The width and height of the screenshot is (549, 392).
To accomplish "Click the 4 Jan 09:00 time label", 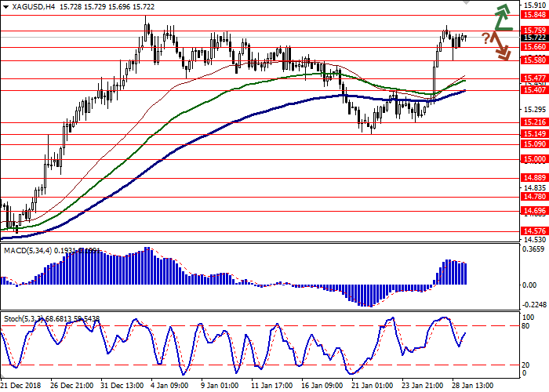I will click(x=170, y=385).
